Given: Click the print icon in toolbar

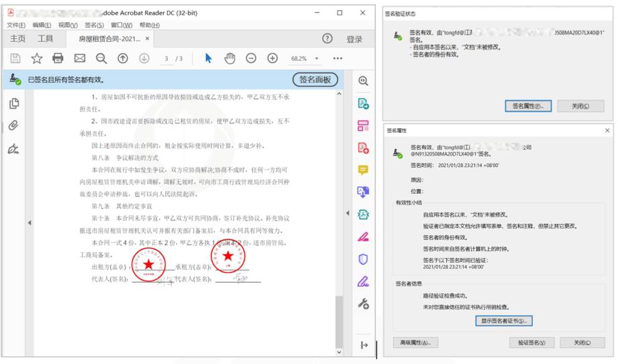Looking at the screenshot, I should [x=58, y=58].
